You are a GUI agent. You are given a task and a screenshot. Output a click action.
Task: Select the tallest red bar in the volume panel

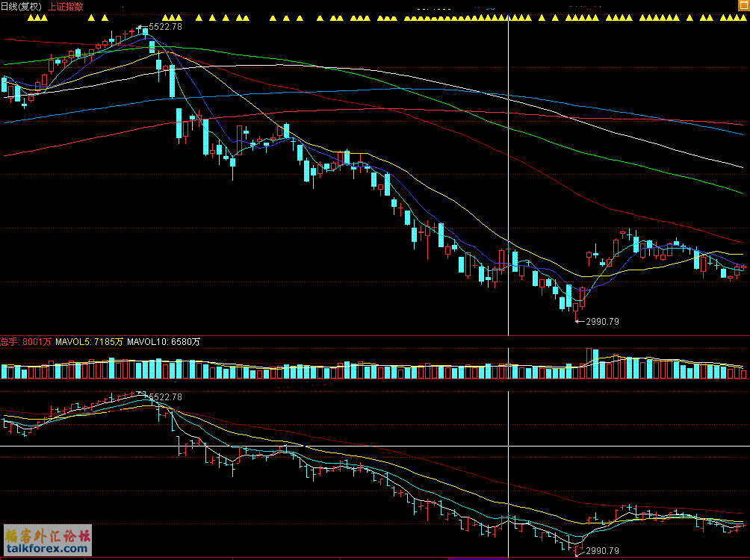click(589, 364)
